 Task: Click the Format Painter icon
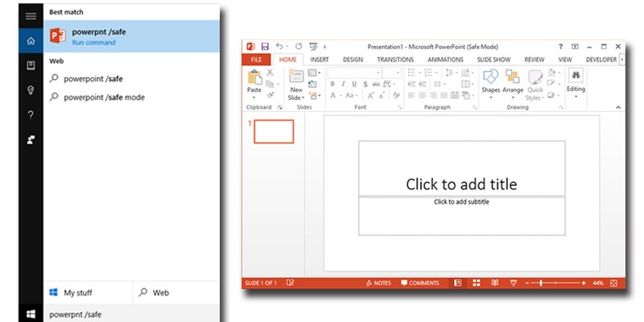[270, 95]
